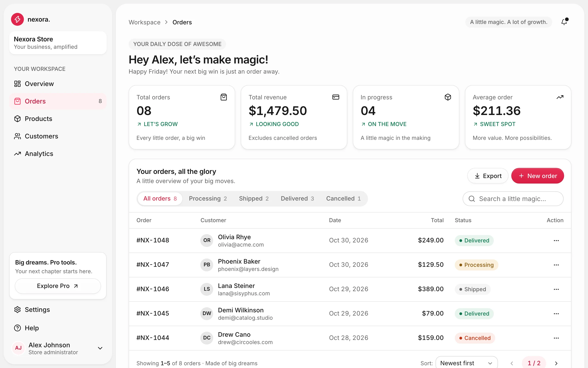Focus the Search a little magic field
The width and height of the screenshot is (588, 368).
coord(513,198)
